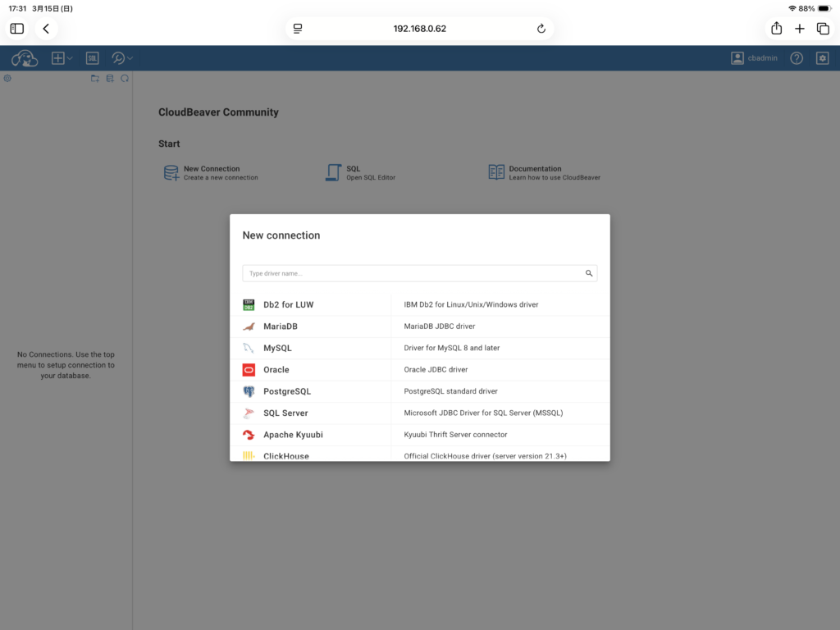This screenshot has height=630, width=840.
Task: Open the administration settings gear in top bar
Action: (822, 58)
